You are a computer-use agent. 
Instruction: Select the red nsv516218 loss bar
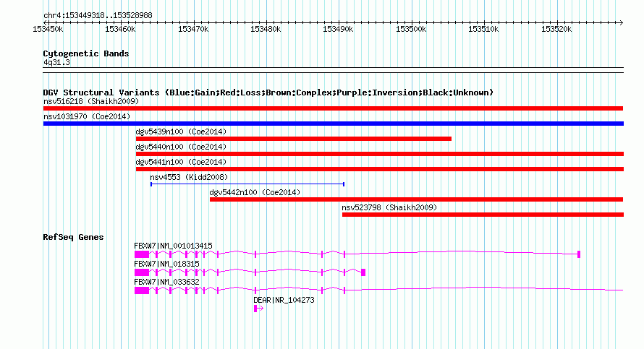point(333,108)
